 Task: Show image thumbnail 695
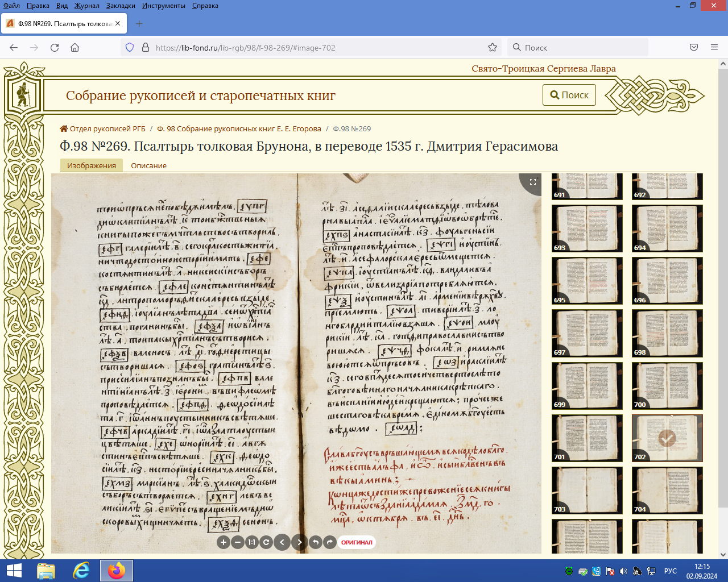coord(587,281)
